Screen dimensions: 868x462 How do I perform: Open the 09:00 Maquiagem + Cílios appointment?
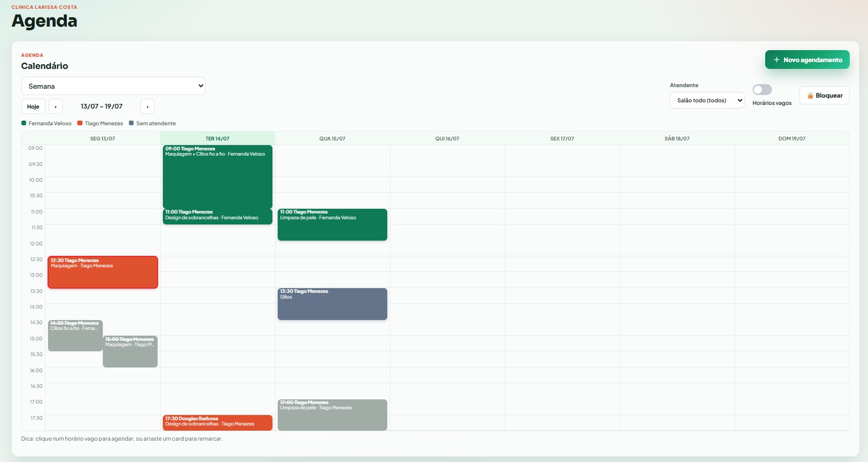click(x=218, y=177)
